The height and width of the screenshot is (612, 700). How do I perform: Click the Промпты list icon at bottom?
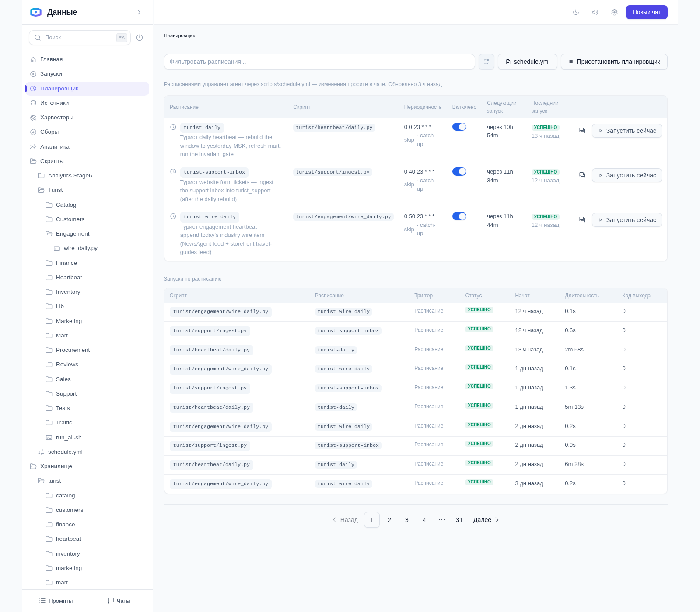[42, 601]
